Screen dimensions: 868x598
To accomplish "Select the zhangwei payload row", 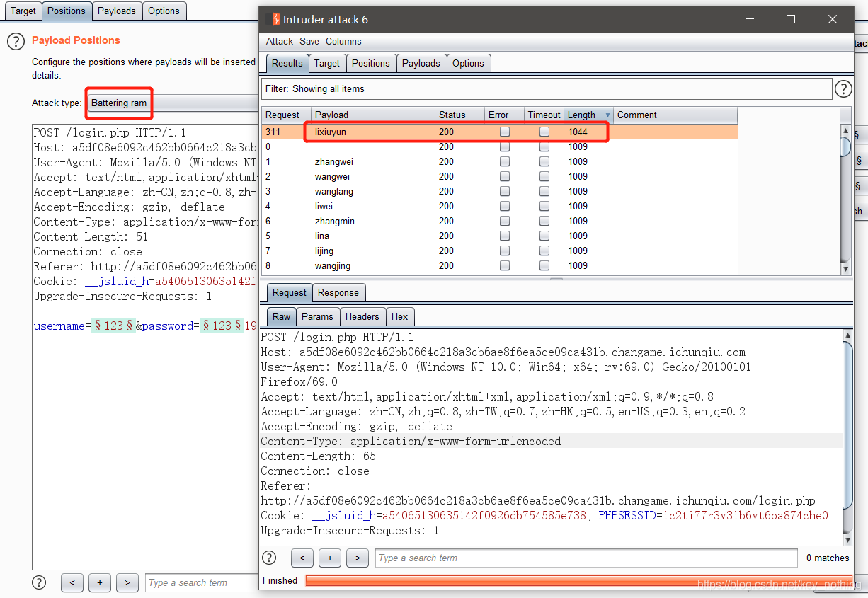I will [499, 161].
